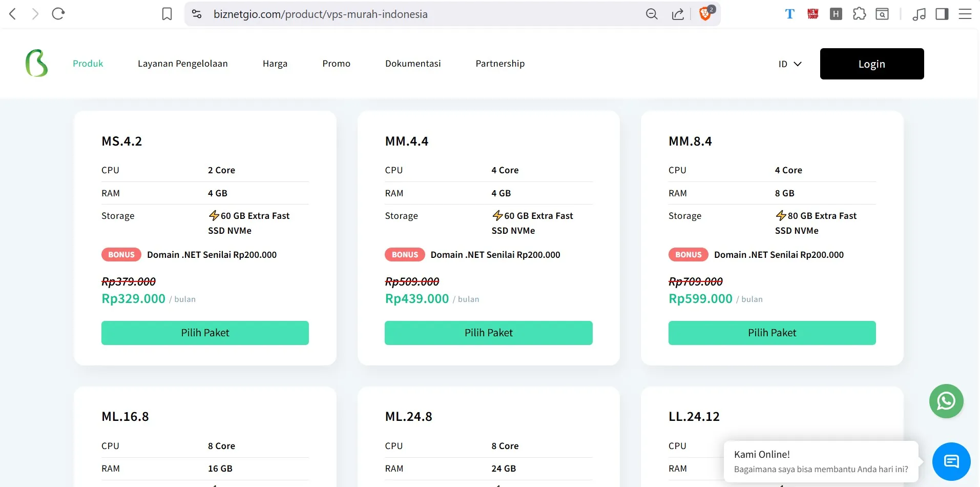Open the ID language dropdown
The image size is (980, 487).
(790, 64)
